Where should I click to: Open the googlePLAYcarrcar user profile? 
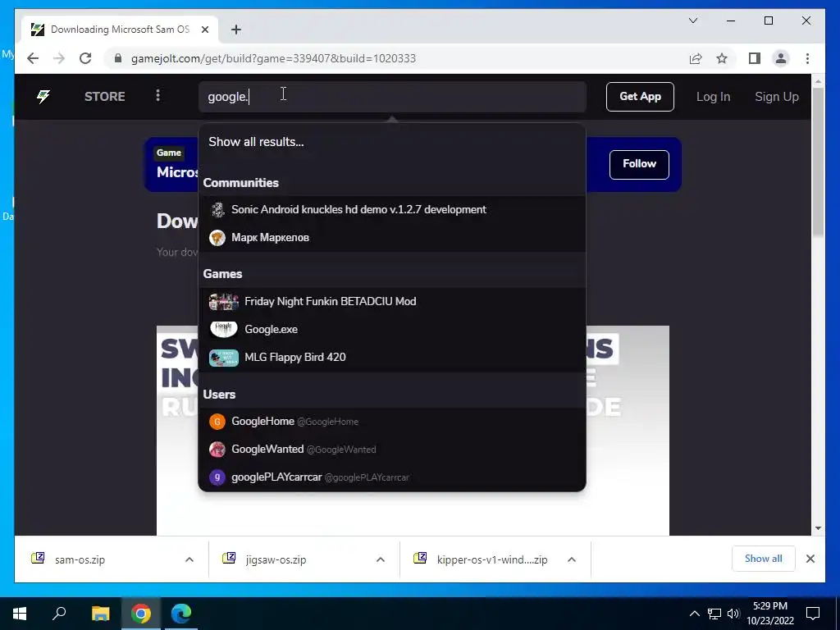pyautogui.click(x=392, y=477)
